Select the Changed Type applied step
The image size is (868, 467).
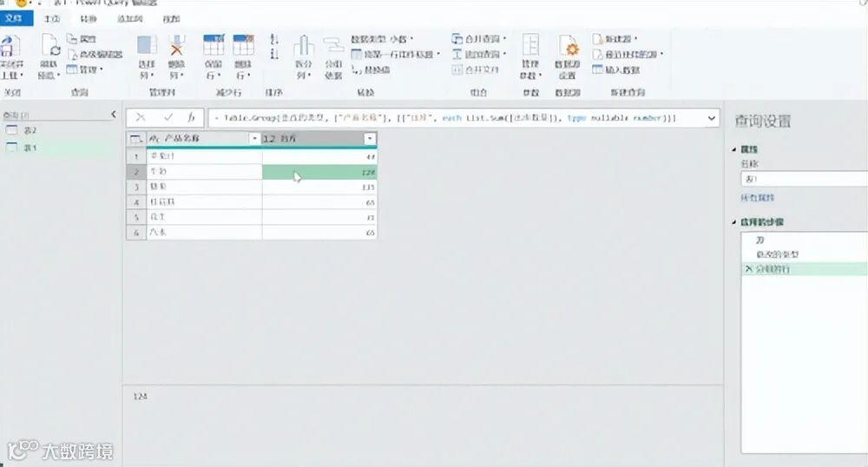click(x=804, y=254)
